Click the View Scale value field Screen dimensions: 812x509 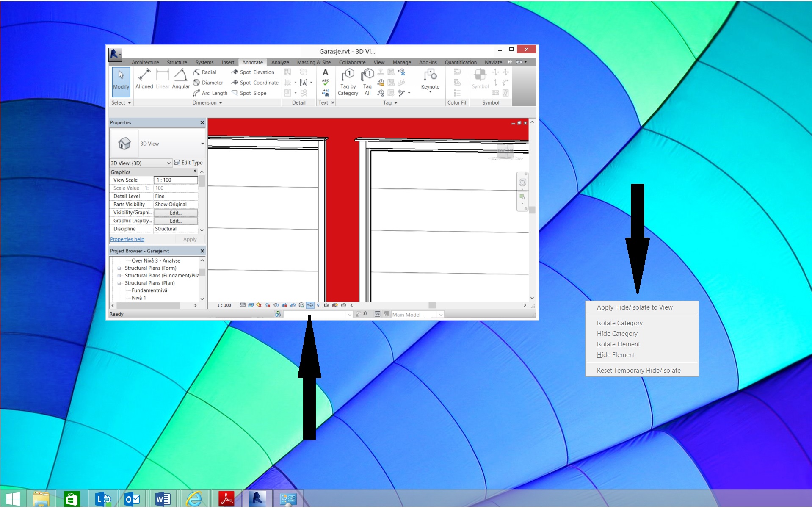[x=176, y=180]
